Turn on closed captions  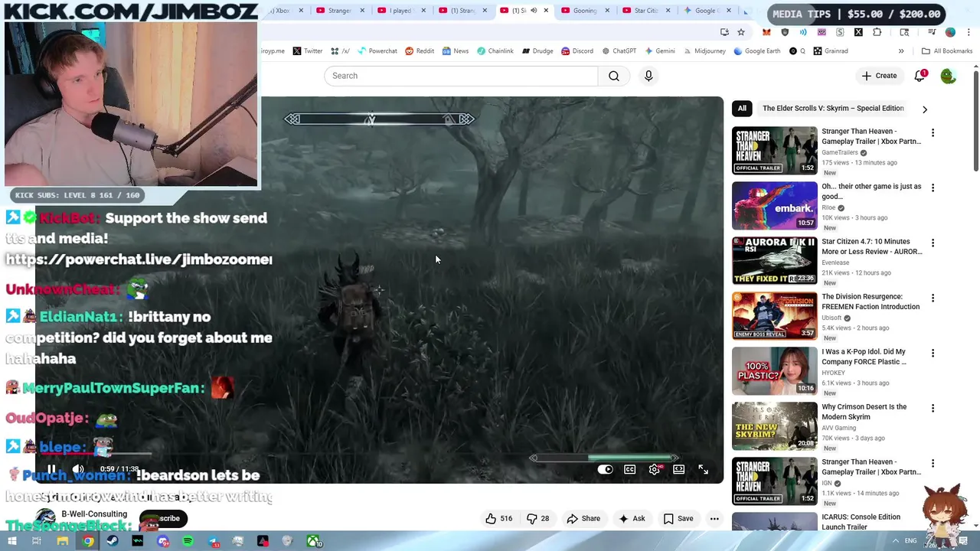(x=629, y=469)
